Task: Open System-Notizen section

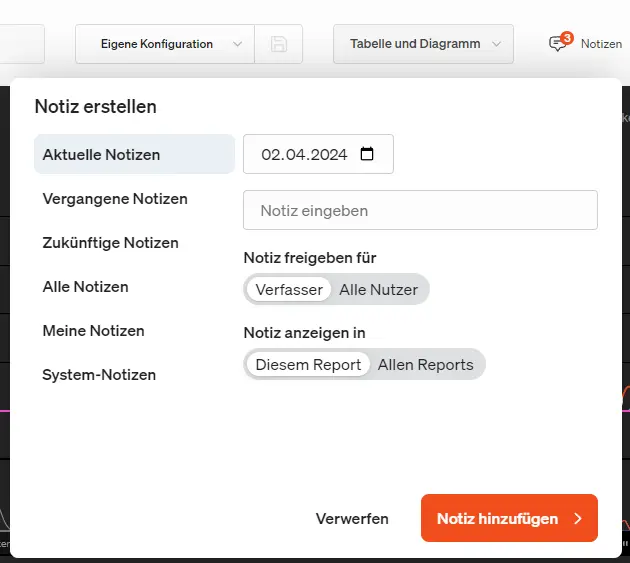Action: click(99, 375)
